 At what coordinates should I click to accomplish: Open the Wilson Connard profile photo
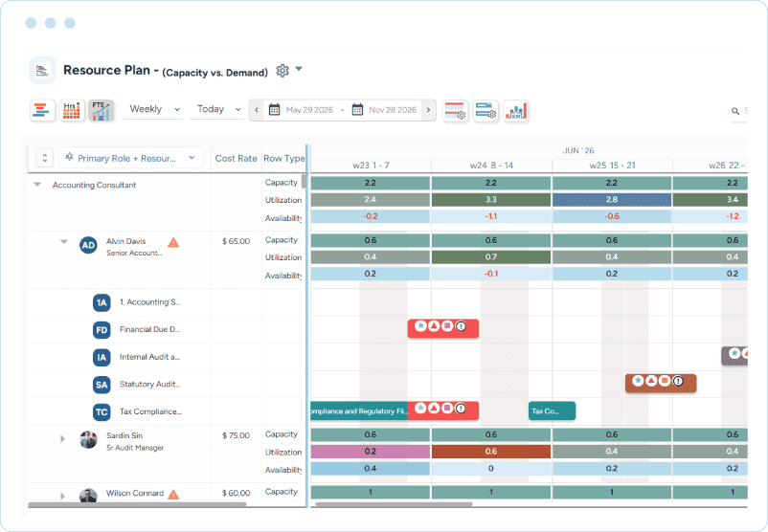tap(88, 495)
